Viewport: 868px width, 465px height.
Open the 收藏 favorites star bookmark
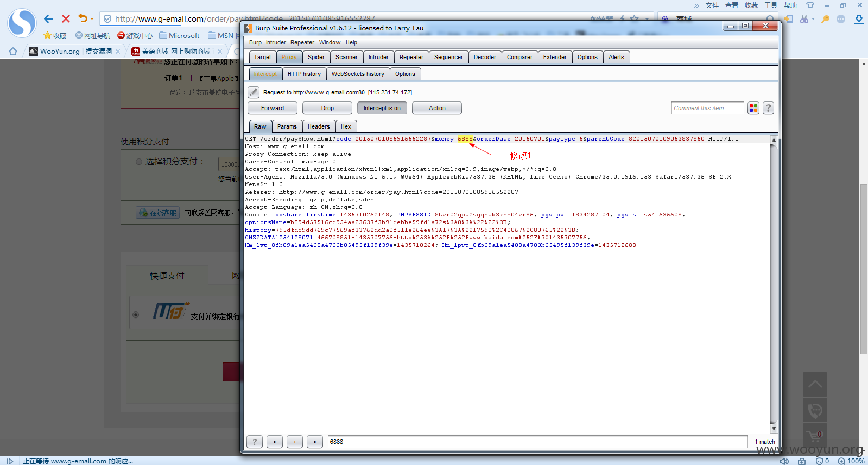pos(55,35)
